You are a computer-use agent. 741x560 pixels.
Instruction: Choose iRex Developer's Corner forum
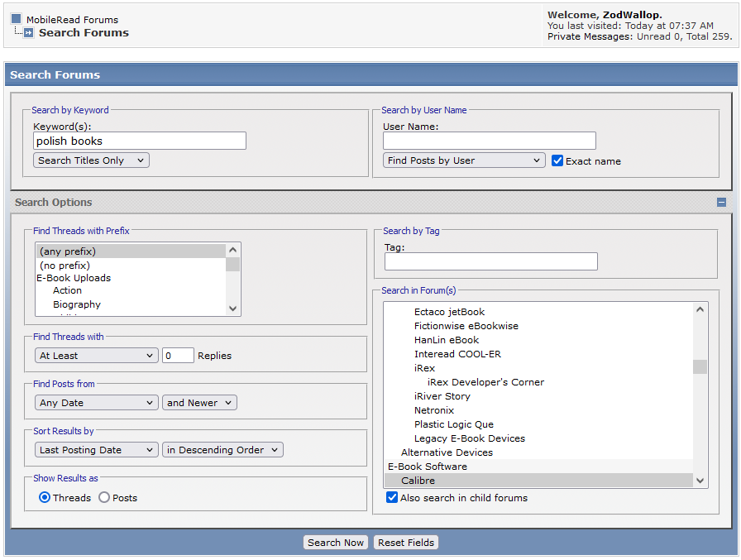click(x=485, y=382)
